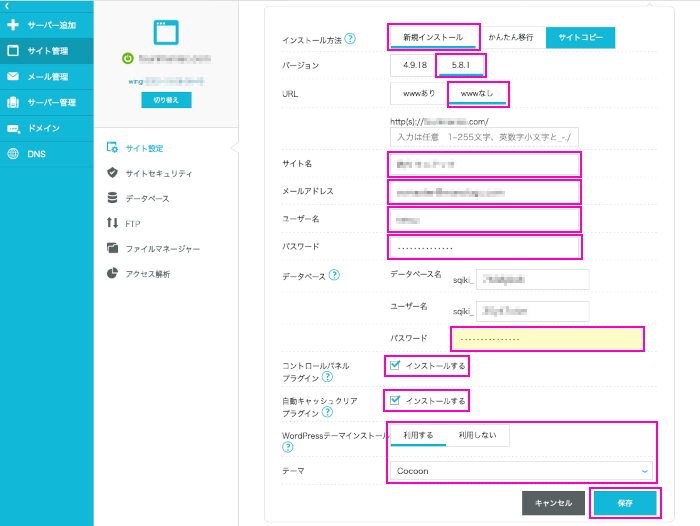Select サイトコピー tab
This screenshot has width=700, height=526.
coord(580,38)
